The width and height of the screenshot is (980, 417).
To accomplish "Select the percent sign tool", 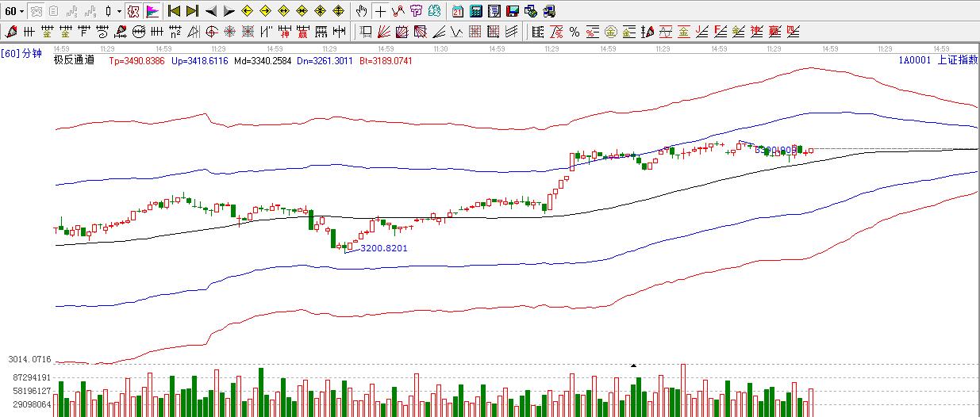I will [x=574, y=32].
